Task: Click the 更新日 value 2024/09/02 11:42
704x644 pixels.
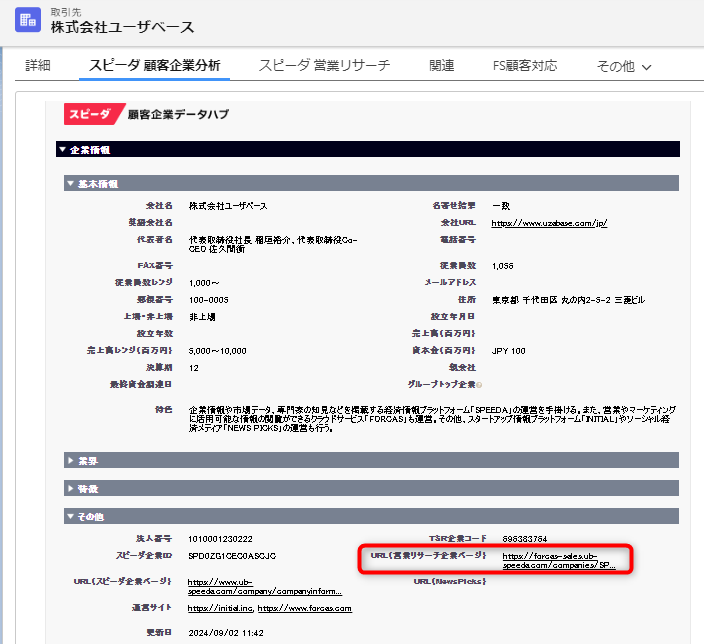Action: click(x=226, y=633)
